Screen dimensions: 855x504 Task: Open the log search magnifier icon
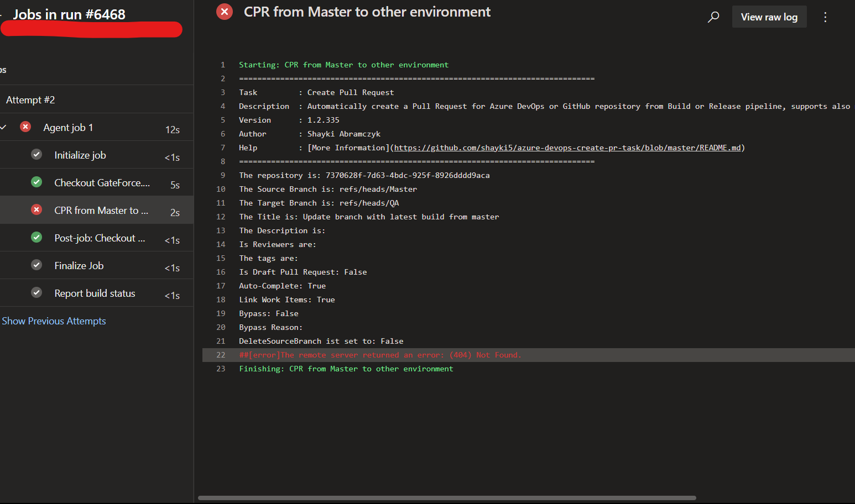pyautogui.click(x=713, y=17)
